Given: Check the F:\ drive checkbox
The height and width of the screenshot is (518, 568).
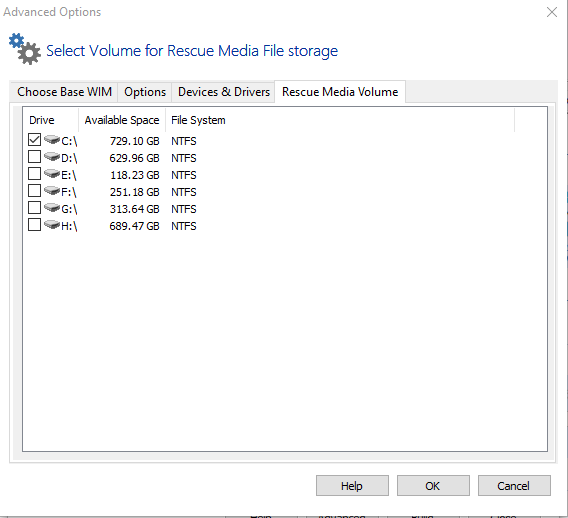Looking at the screenshot, I should (34, 191).
